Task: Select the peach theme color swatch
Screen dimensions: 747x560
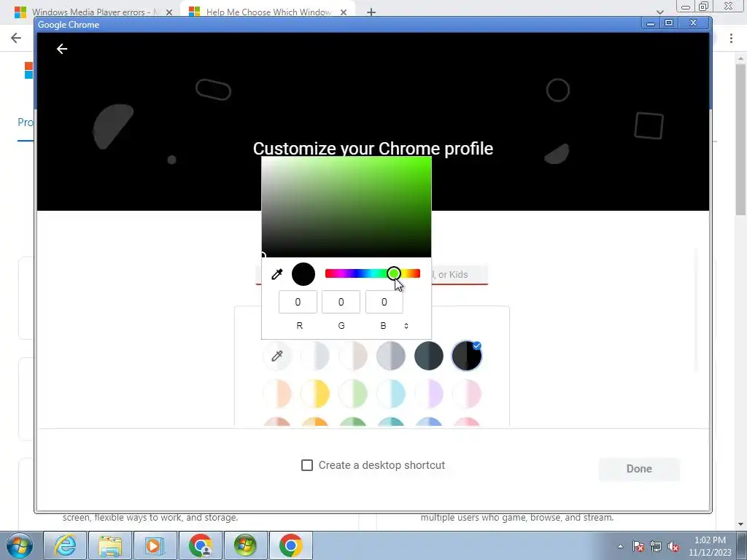Action: point(276,394)
